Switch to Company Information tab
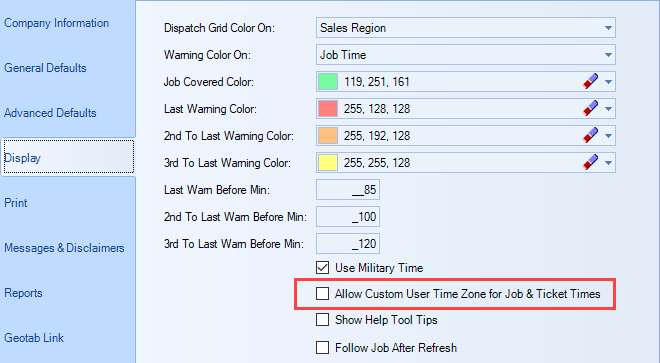 tap(56, 23)
